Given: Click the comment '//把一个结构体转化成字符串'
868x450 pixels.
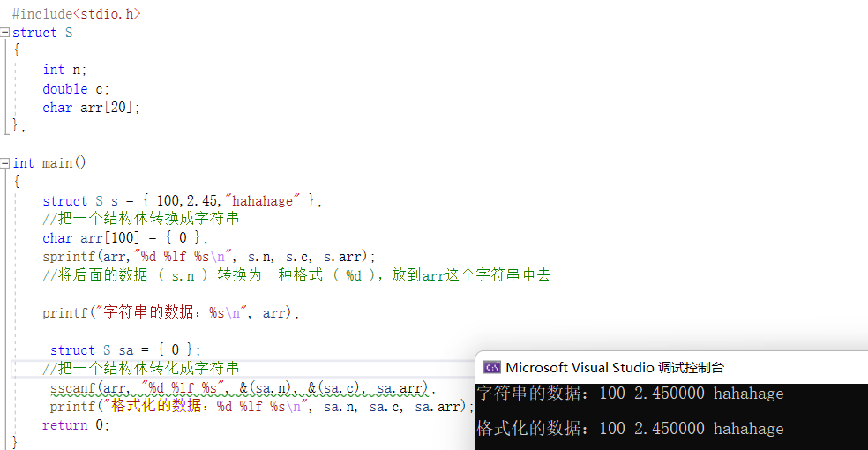Looking at the screenshot, I should [140, 369].
